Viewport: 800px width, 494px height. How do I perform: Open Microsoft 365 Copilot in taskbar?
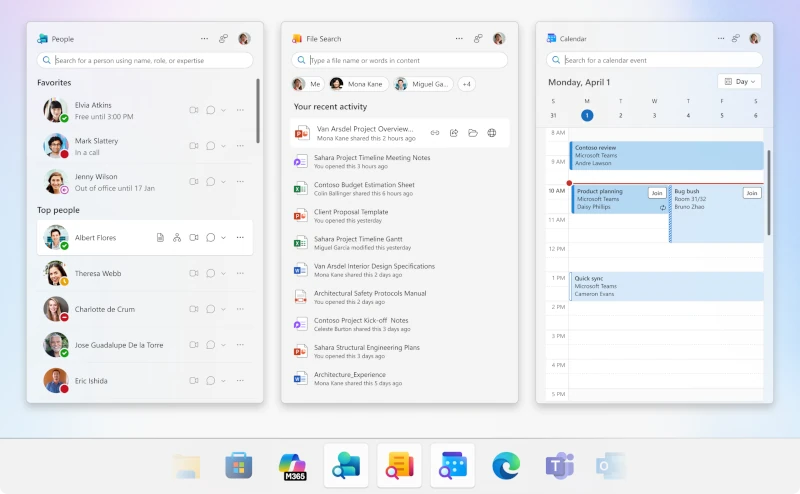click(x=292, y=466)
